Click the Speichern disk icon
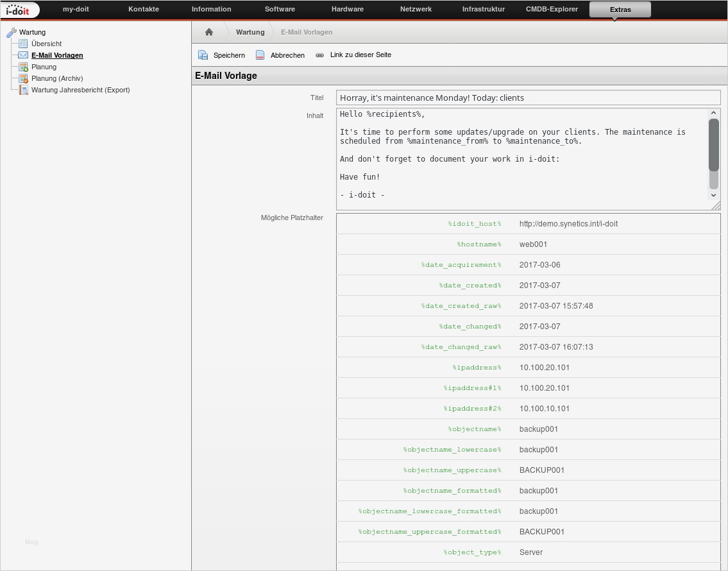728x571 pixels. coord(203,55)
